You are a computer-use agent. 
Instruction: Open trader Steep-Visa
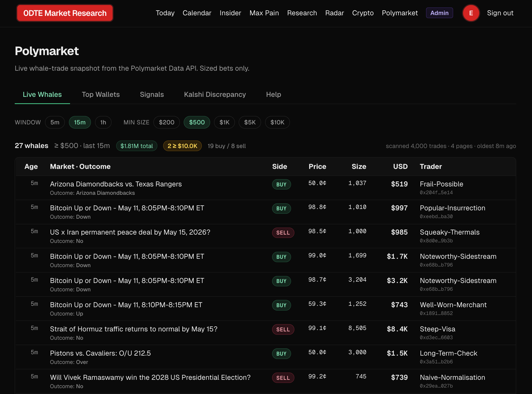point(437,329)
